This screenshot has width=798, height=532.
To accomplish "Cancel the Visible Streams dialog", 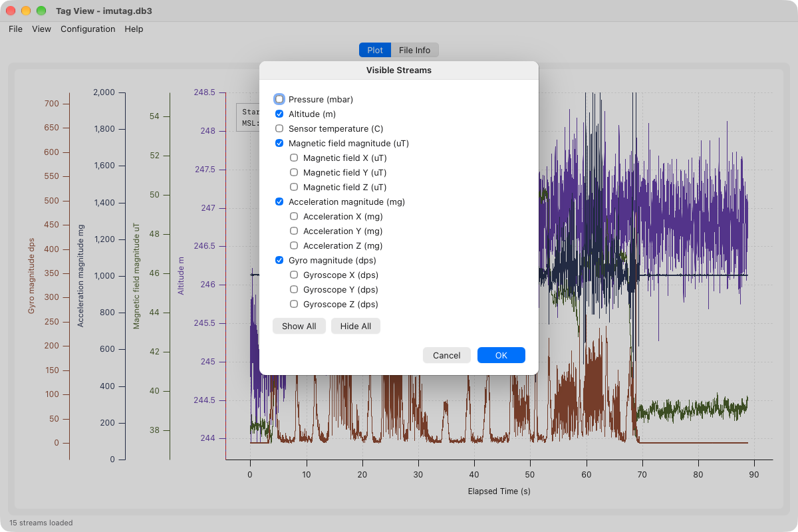I will pyautogui.click(x=447, y=355).
